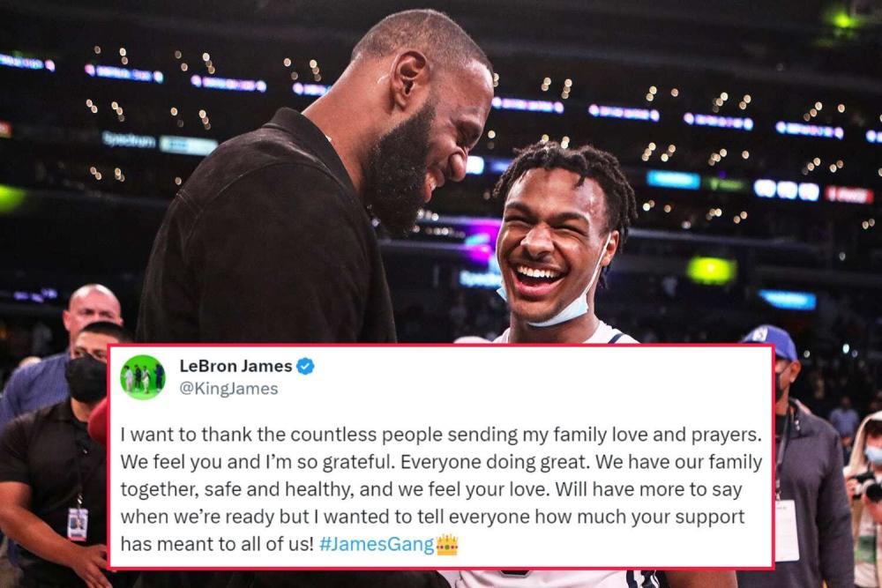Click the blue baseball cap on right man
The image size is (882, 588).
772,341
